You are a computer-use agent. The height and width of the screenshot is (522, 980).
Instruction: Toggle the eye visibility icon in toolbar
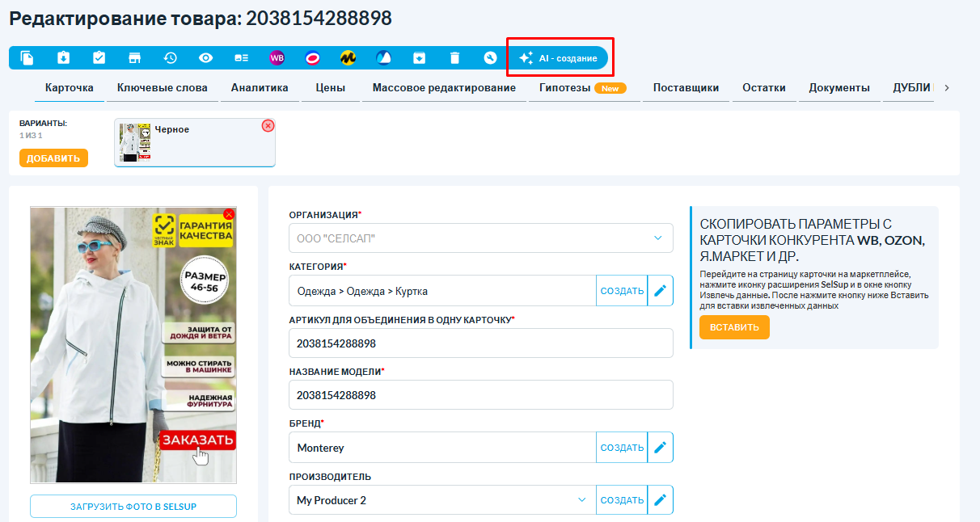[205, 58]
